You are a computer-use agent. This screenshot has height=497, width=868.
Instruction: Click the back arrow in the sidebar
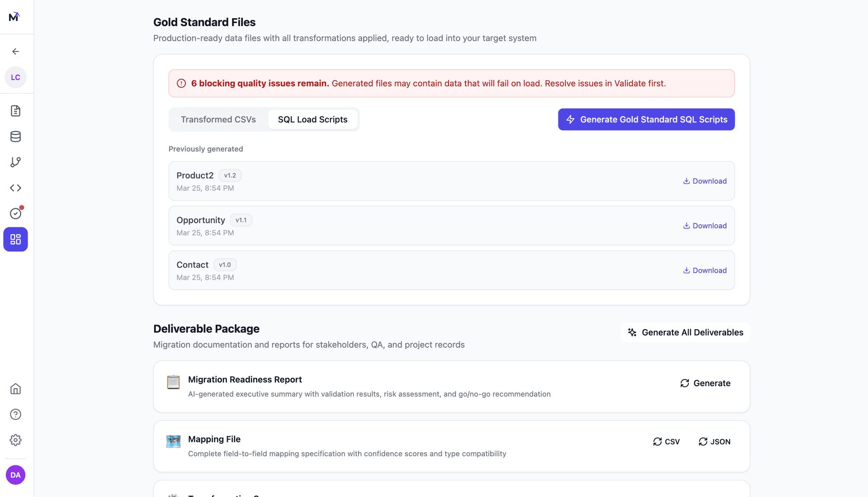[x=15, y=52]
